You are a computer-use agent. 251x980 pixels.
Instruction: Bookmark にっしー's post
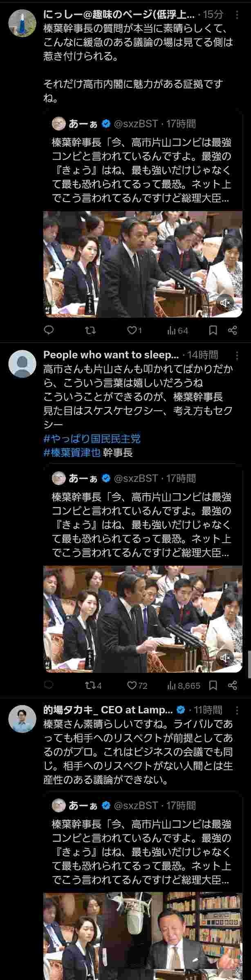coord(213,330)
